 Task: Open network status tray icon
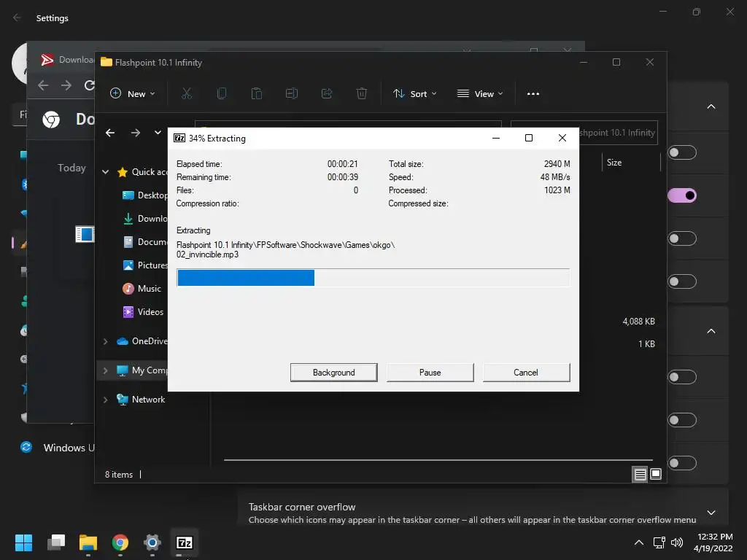659,542
